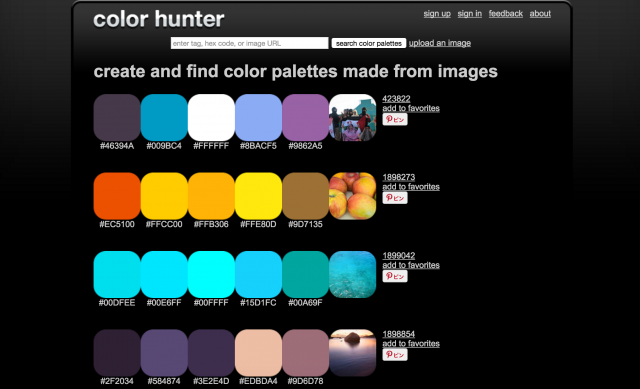
Task: Click the heading about palettes made from images
Action: [x=296, y=72]
